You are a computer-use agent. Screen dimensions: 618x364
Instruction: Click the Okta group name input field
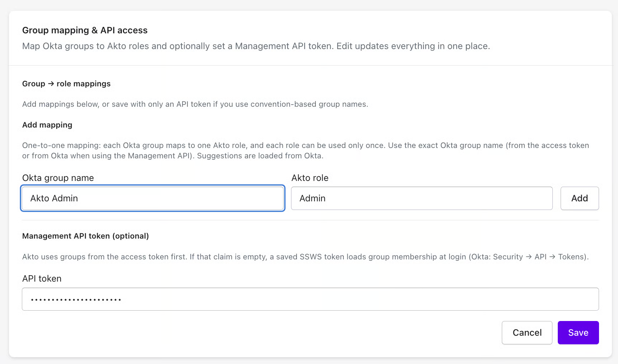[153, 198]
